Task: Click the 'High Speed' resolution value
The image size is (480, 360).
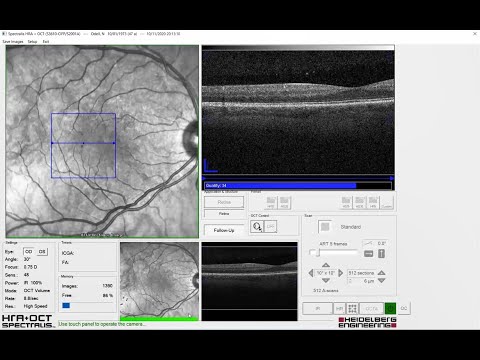Action: click(35, 306)
